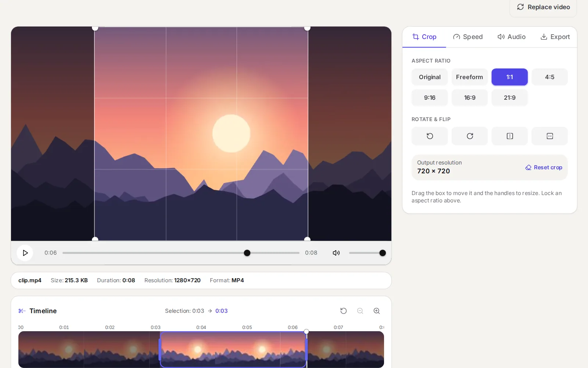Pick the 21:9 aspect ratio
588x368 pixels.
coord(510,98)
